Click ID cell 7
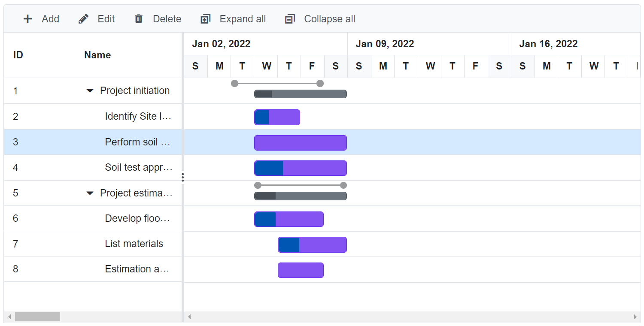The image size is (644, 326). 15,244
